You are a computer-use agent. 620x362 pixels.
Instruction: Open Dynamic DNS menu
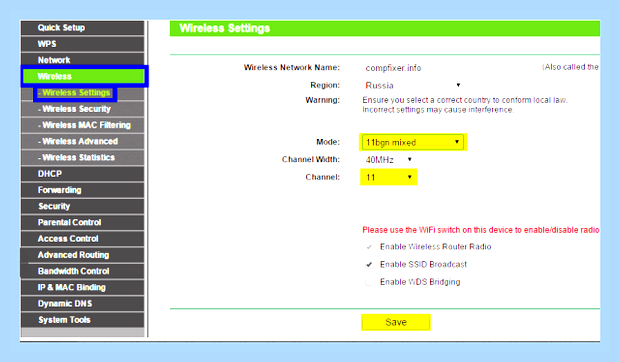tap(83, 304)
